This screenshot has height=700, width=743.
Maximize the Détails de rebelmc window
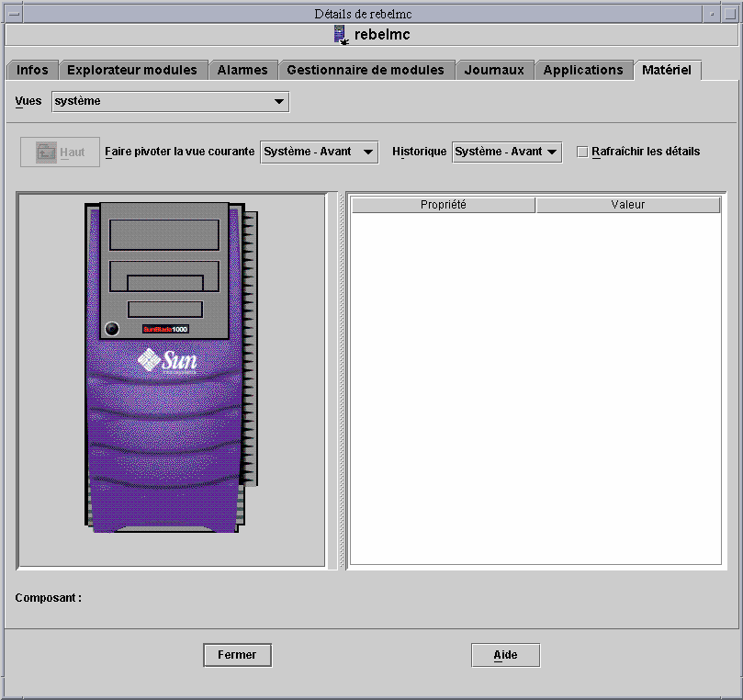point(730,14)
